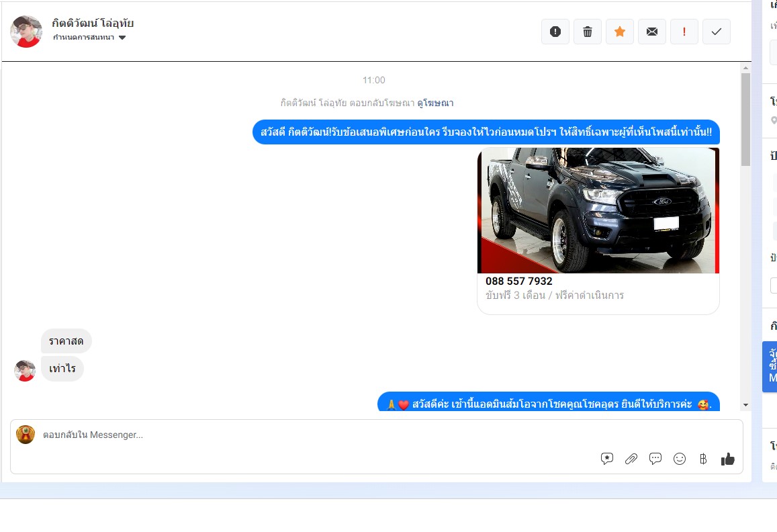Click the baht payment request icon
Viewport: 777px width, 532px height.
[703, 459]
